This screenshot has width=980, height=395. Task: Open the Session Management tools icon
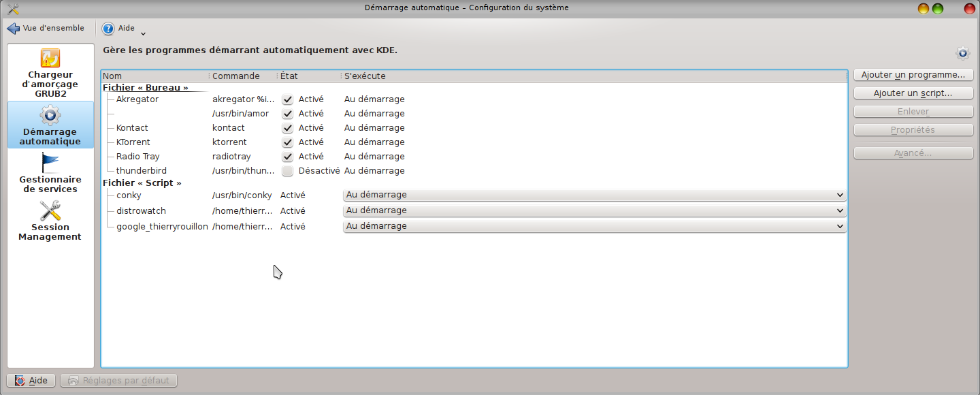click(50, 210)
